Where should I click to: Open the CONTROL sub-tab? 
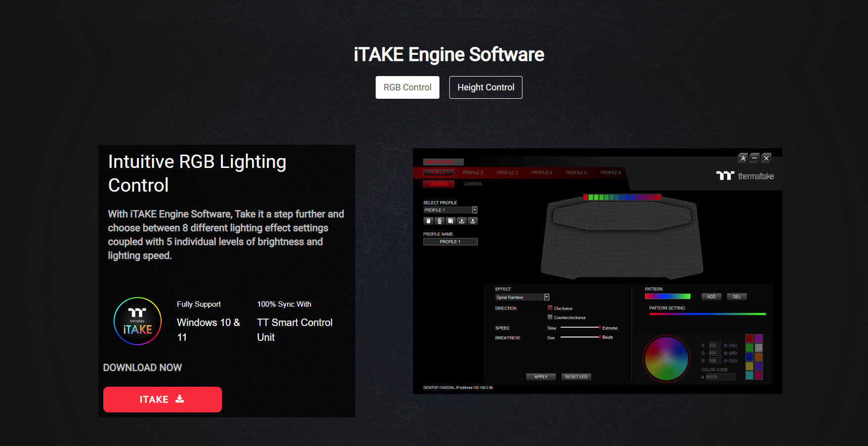point(473,184)
